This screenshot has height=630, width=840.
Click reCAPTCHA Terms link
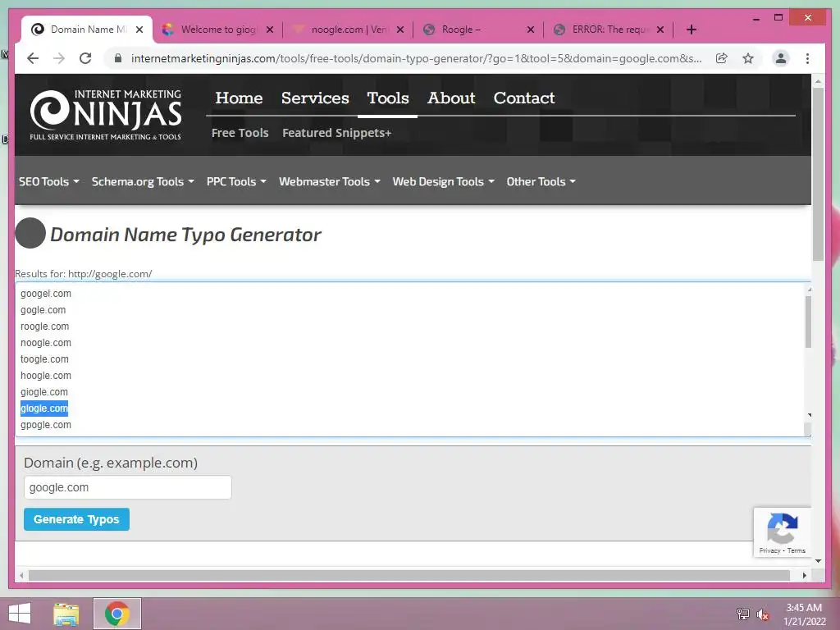(x=796, y=550)
